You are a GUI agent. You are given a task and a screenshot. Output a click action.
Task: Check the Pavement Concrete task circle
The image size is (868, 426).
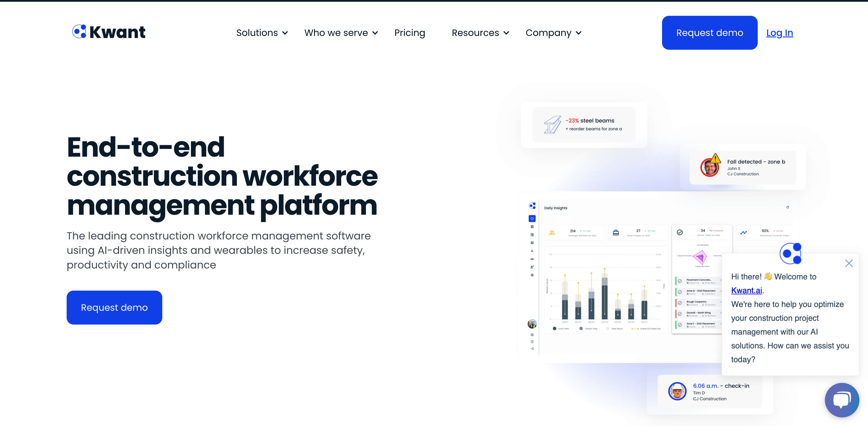[x=680, y=281]
